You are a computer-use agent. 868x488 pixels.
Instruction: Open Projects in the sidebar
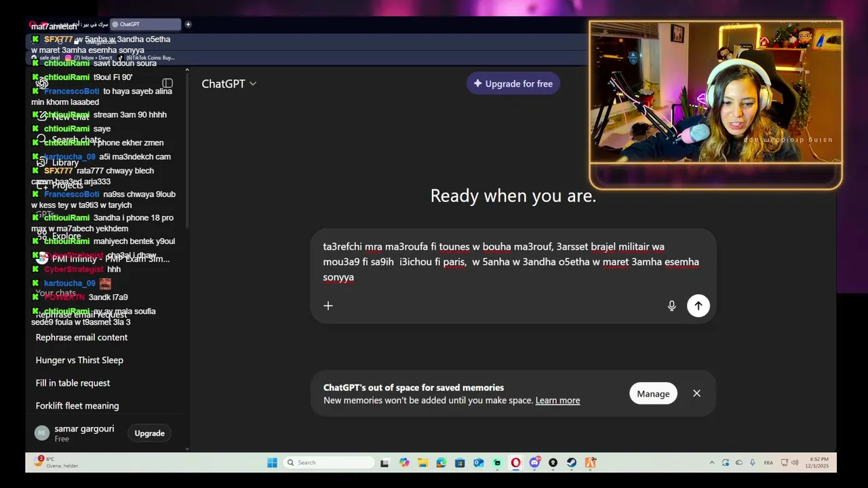[x=61, y=185]
